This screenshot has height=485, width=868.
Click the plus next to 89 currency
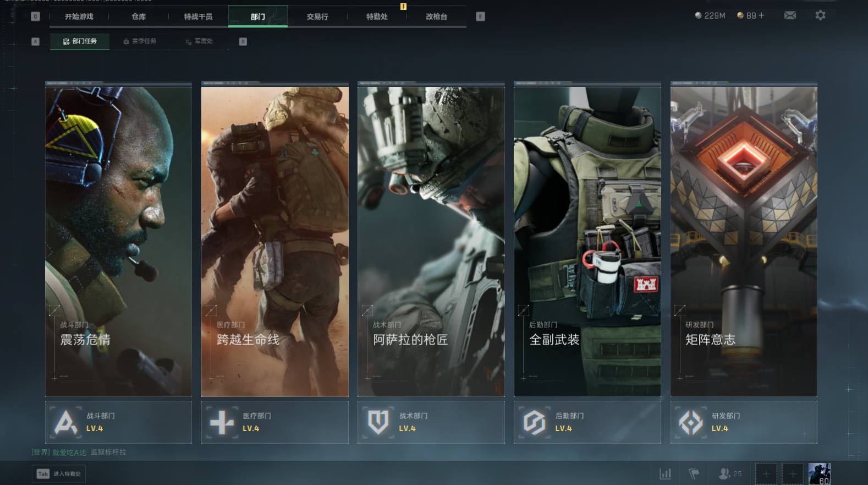click(x=761, y=15)
